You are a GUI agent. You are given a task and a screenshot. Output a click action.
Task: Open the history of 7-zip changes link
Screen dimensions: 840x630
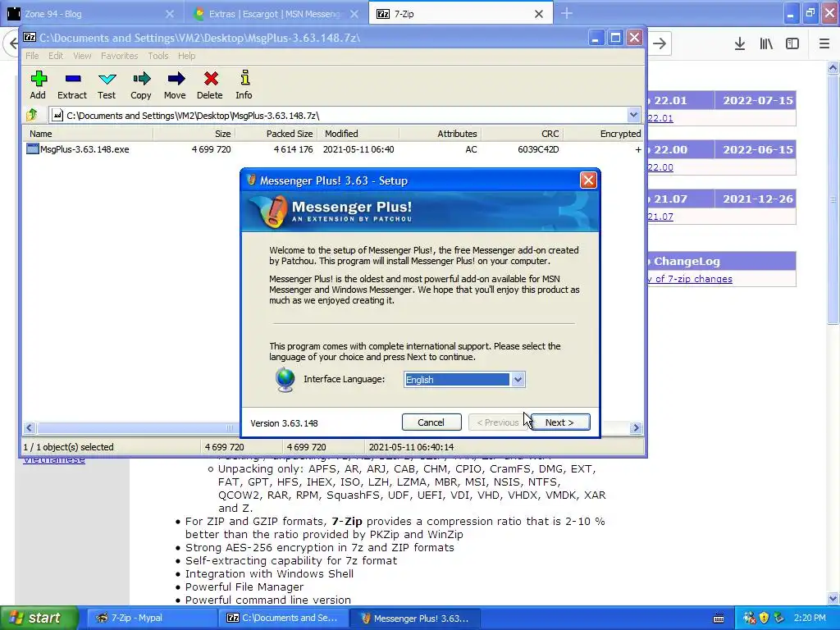coord(690,279)
